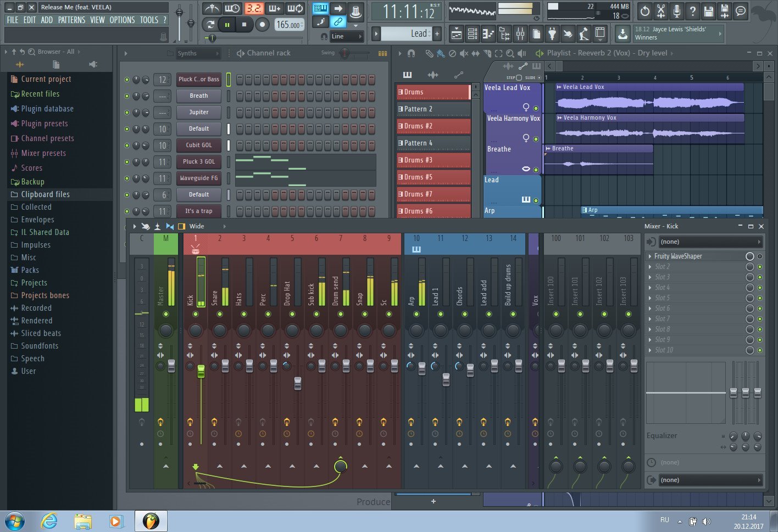Add new pattern with plus button
Viewport: 778px width, 532px height.
click(x=437, y=34)
